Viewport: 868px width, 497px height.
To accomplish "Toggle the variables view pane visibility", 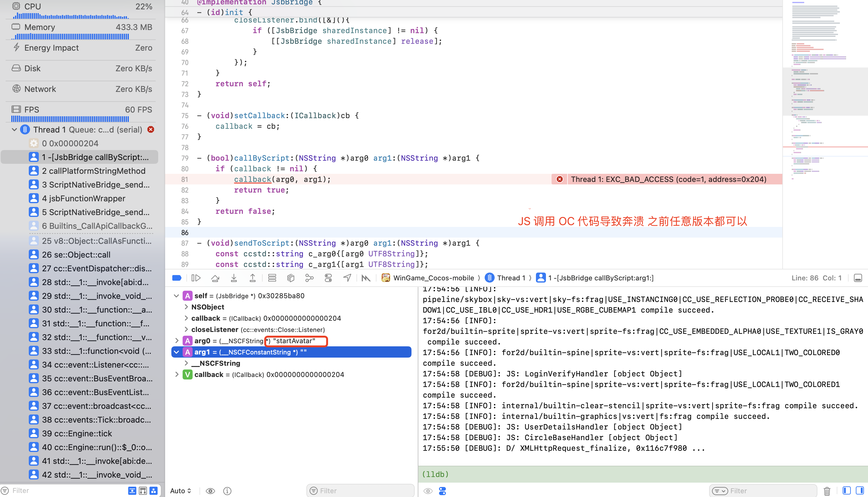I will (846, 491).
